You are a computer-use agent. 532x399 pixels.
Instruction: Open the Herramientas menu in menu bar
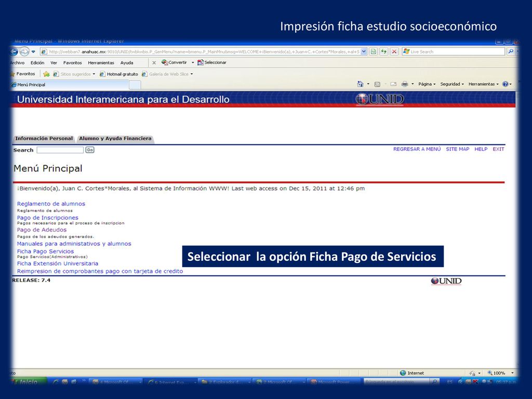pyautogui.click(x=101, y=63)
